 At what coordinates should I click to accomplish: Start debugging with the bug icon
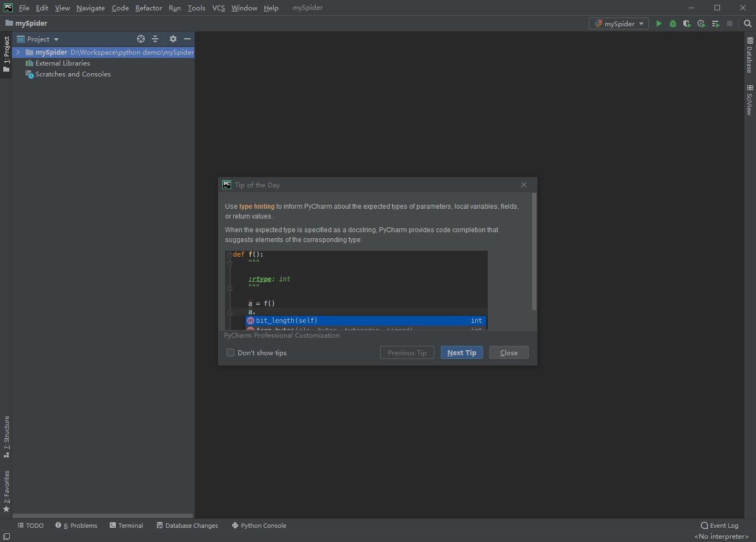pyautogui.click(x=673, y=23)
